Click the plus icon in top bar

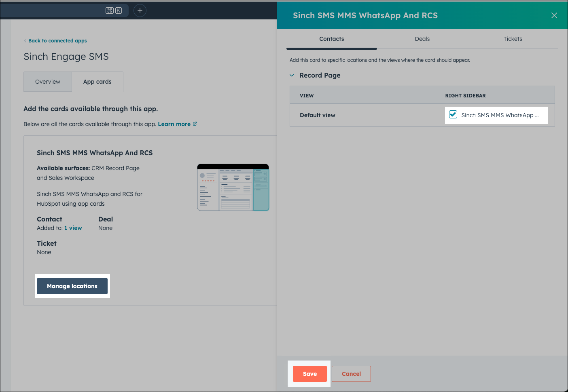140,11
